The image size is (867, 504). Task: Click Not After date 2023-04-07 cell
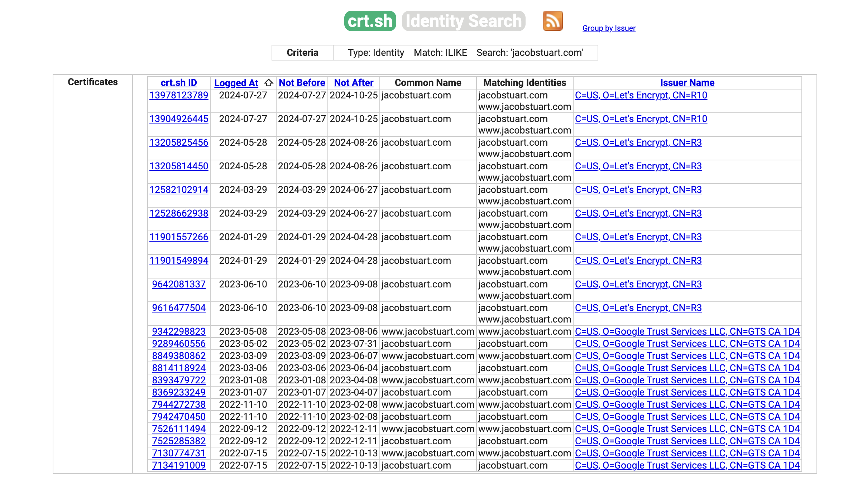(354, 392)
